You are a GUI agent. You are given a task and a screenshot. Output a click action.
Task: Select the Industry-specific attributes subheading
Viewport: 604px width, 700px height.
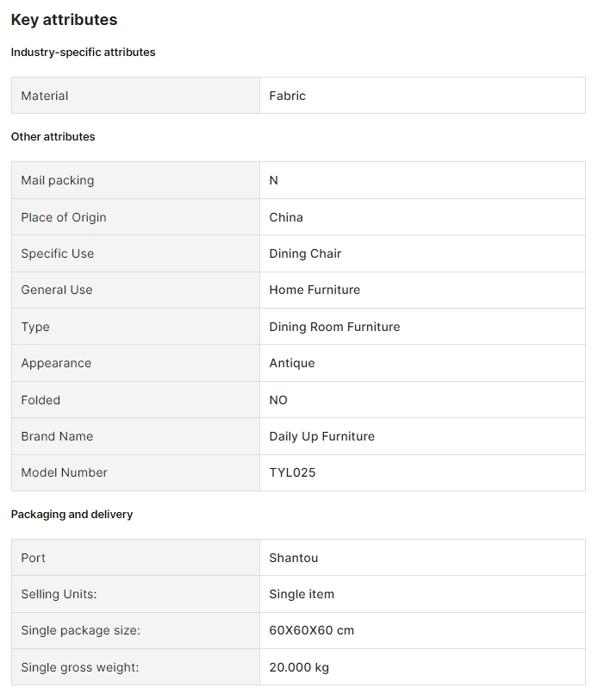tap(83, 53)
